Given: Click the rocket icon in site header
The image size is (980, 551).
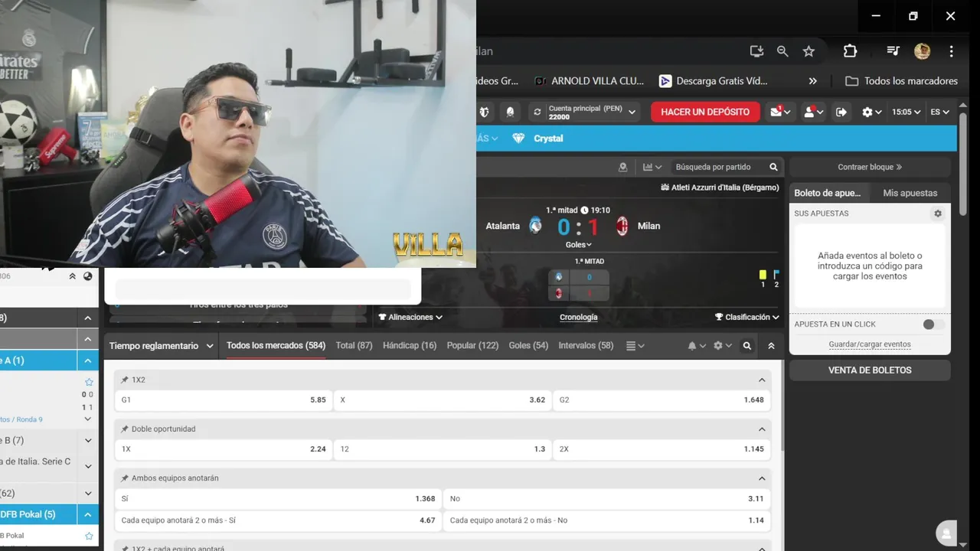Looking at the screenshot, I should tap(510, 112).
